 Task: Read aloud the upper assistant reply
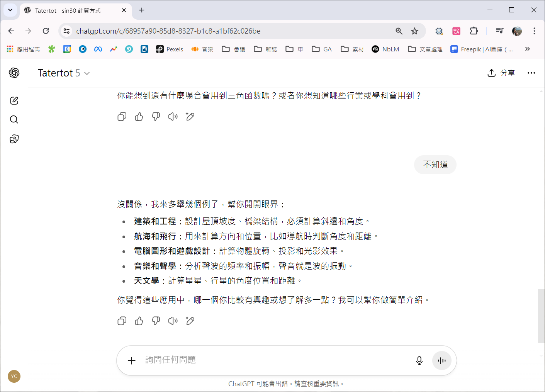(173, 117)
